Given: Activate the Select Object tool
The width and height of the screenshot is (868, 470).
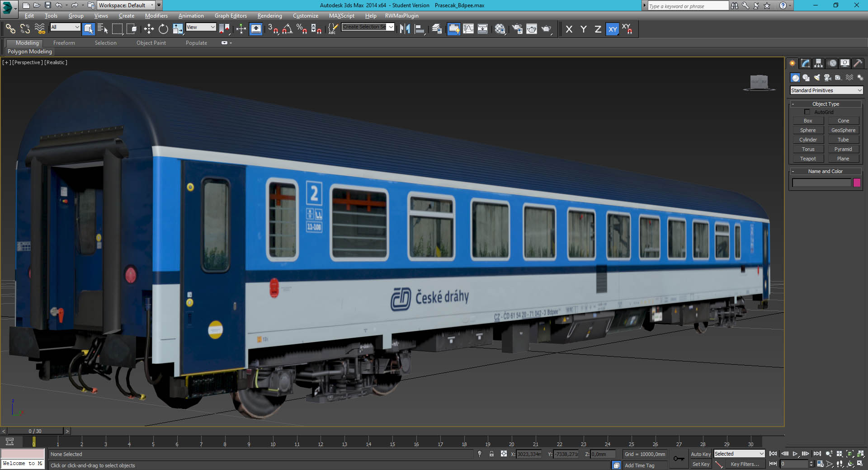Looking at the screenshot, I should click(x=89, y=29).
